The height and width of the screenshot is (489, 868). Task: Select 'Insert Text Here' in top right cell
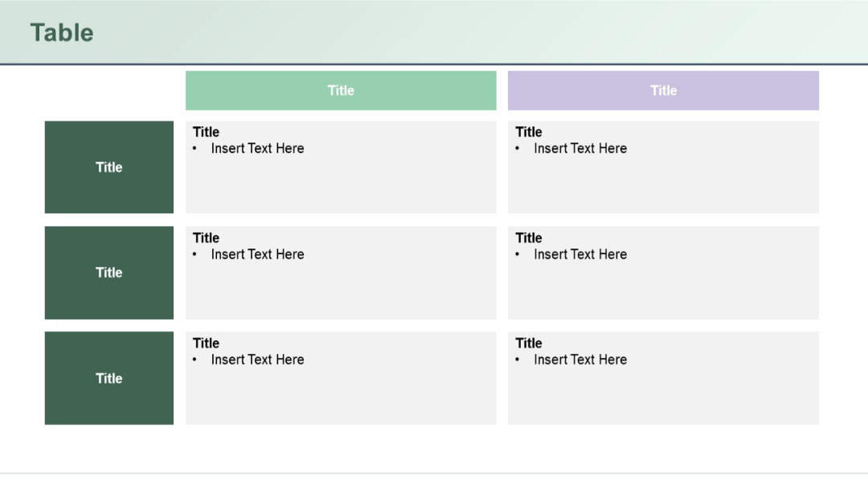[x=580, y=148]
